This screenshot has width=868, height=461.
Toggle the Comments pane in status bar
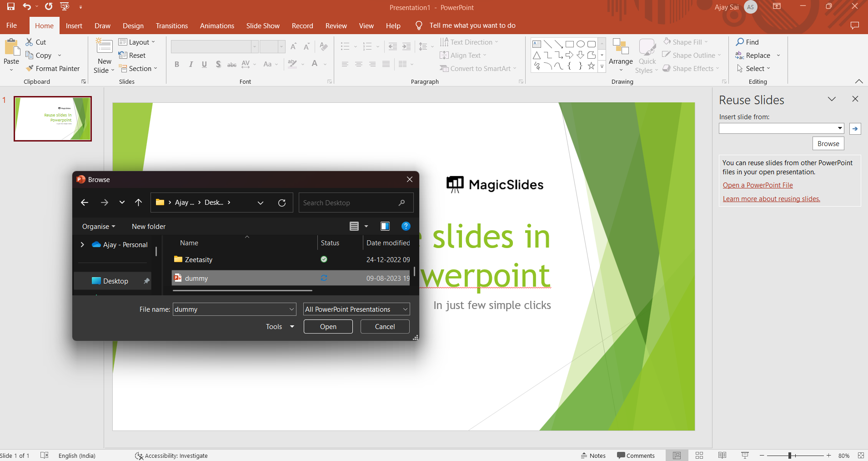click(636, 456)
